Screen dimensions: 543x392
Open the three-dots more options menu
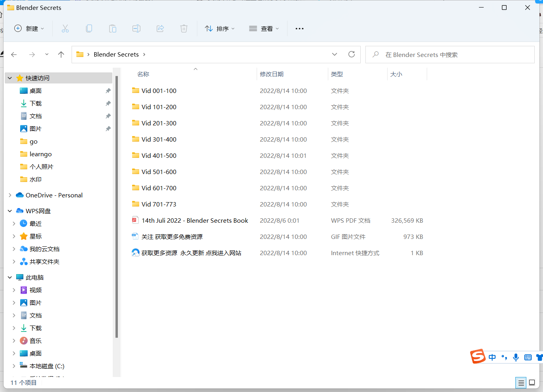click(x=299, y=28)
